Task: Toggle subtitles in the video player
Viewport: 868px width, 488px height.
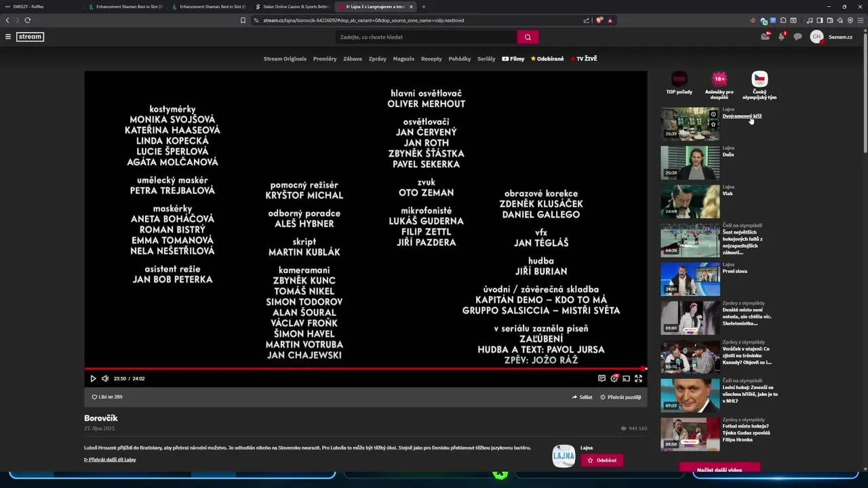Action: pyautogui.click(x=601, y=379)
